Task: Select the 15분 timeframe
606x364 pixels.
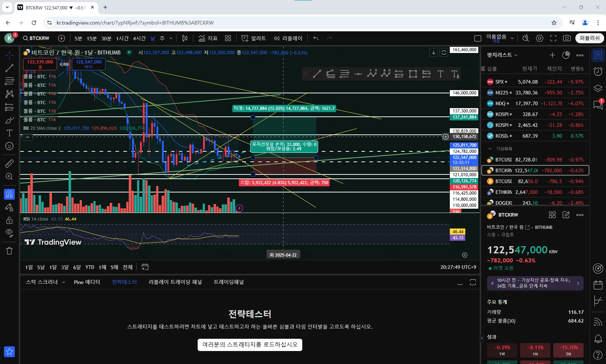Action: point(92,38)
